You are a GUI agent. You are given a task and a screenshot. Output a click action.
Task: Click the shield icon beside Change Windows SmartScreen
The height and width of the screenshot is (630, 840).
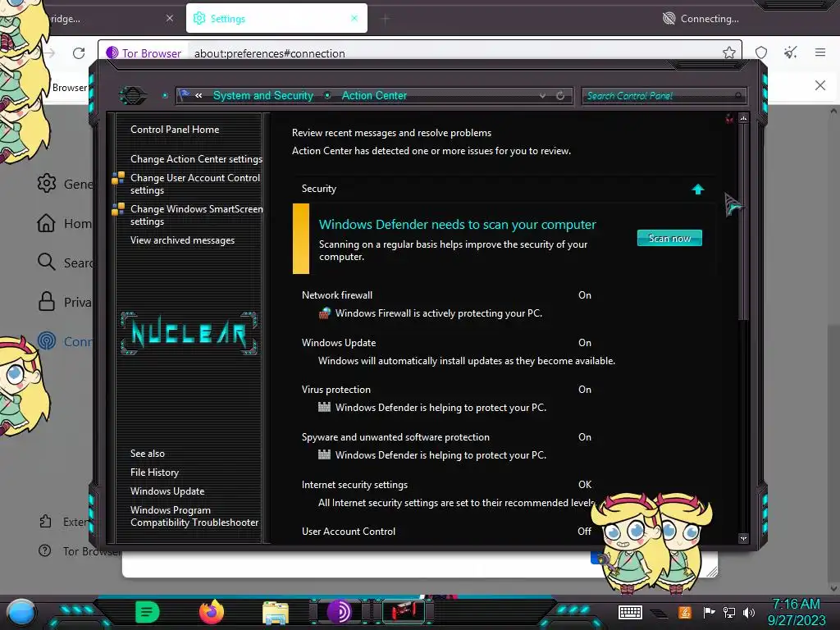(118, 209)
